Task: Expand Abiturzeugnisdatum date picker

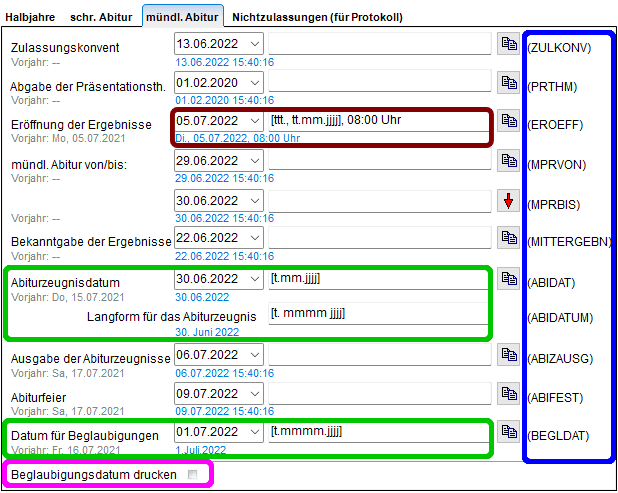Action: 254,278
